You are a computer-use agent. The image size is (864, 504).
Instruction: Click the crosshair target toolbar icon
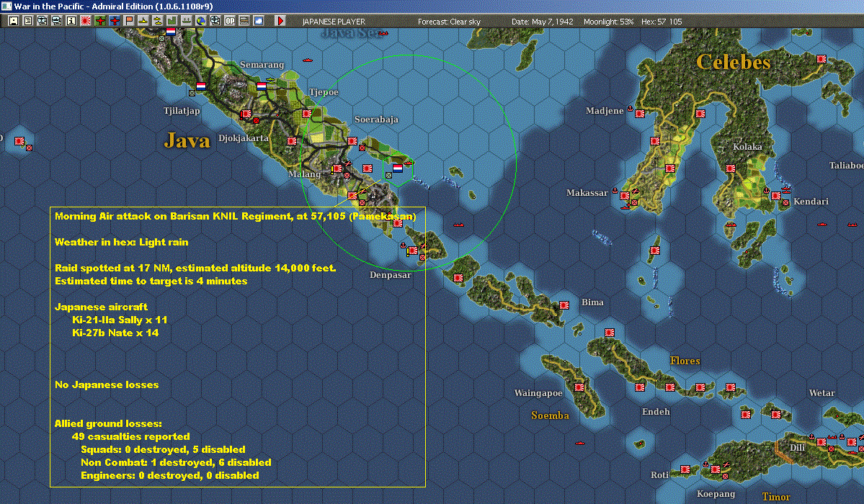[215, 20]
